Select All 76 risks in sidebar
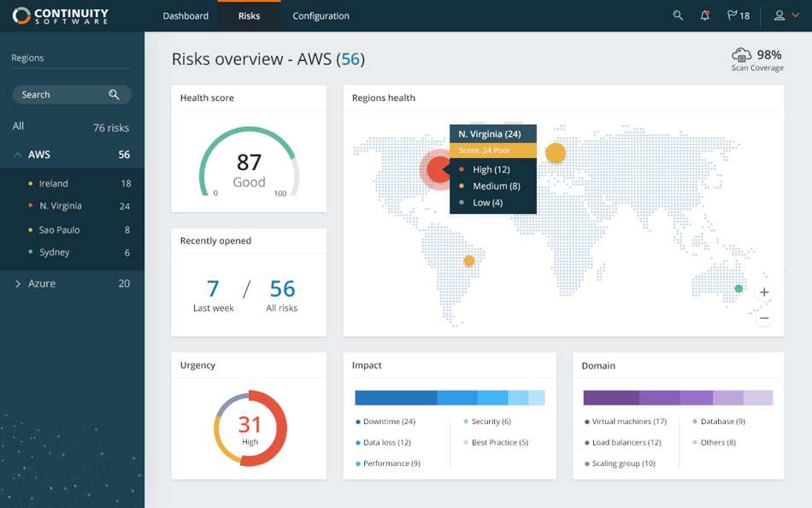The image size is (812, 508). (72, 127)
